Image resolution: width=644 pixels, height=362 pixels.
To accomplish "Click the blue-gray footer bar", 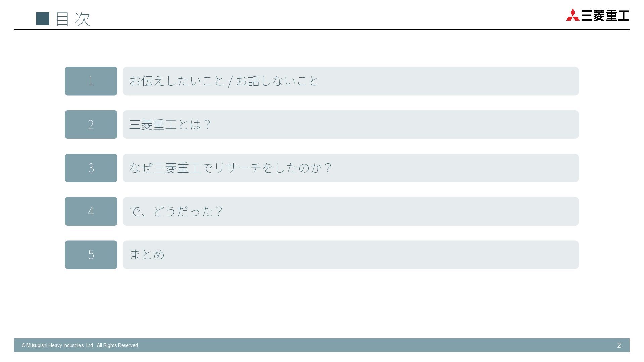I will [322, 345].
